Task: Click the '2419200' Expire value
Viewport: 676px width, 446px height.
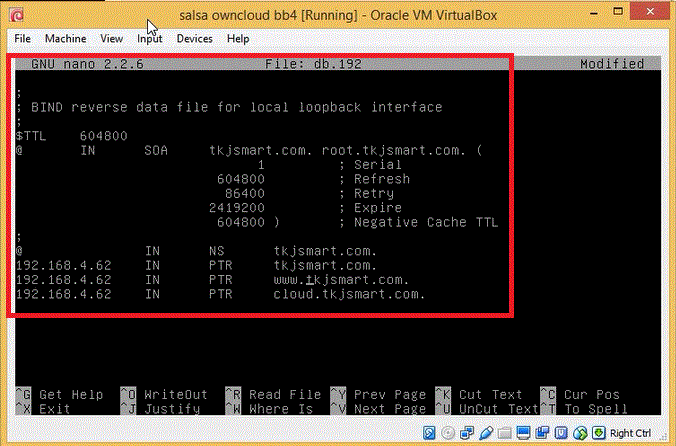Action: 237,208
